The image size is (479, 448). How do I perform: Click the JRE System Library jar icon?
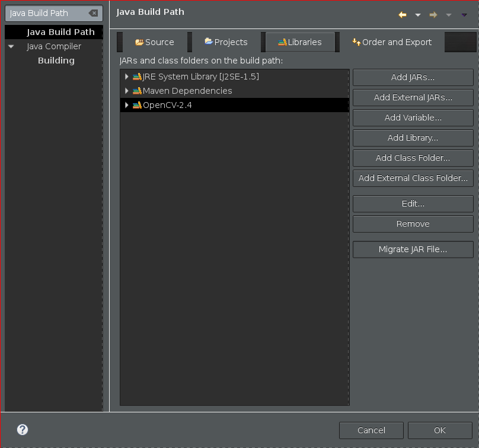[x=138, y=77]
